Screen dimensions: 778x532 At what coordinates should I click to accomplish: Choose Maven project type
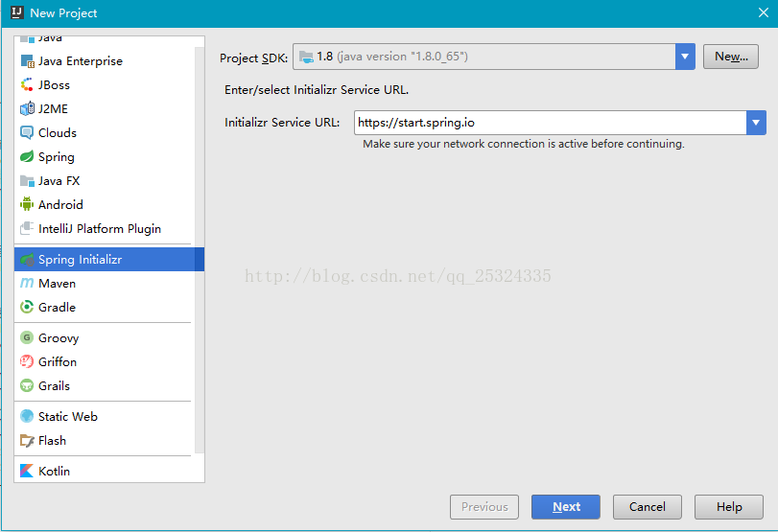tap(105, 283)
